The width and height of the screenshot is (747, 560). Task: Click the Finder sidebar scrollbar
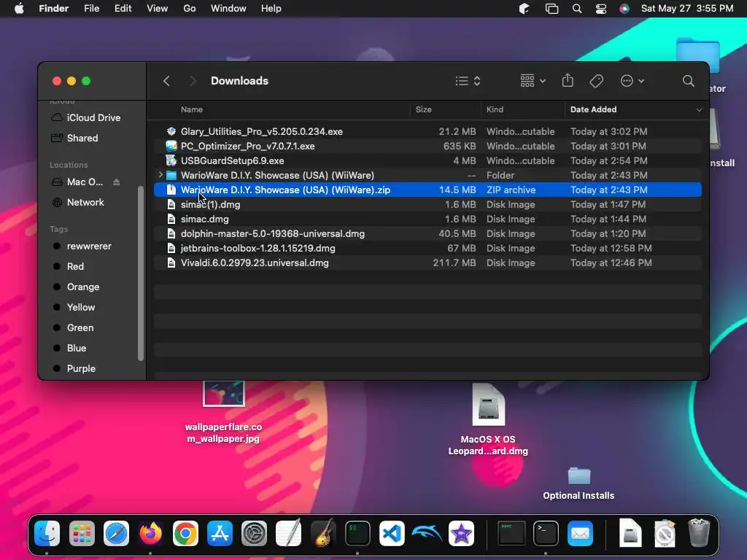point(141,273)
